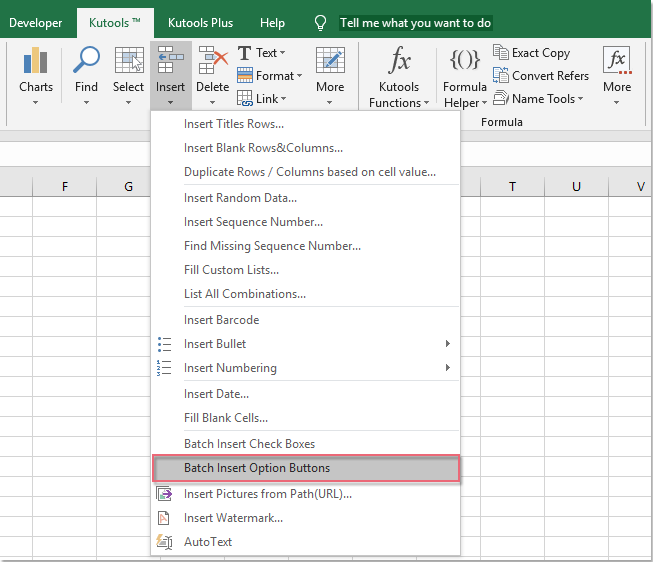Image resolution: width=653 pixels, height=562 pixels.
Task: Select Insert Titles Rows menu item
Action: click(x=306, y=124)
